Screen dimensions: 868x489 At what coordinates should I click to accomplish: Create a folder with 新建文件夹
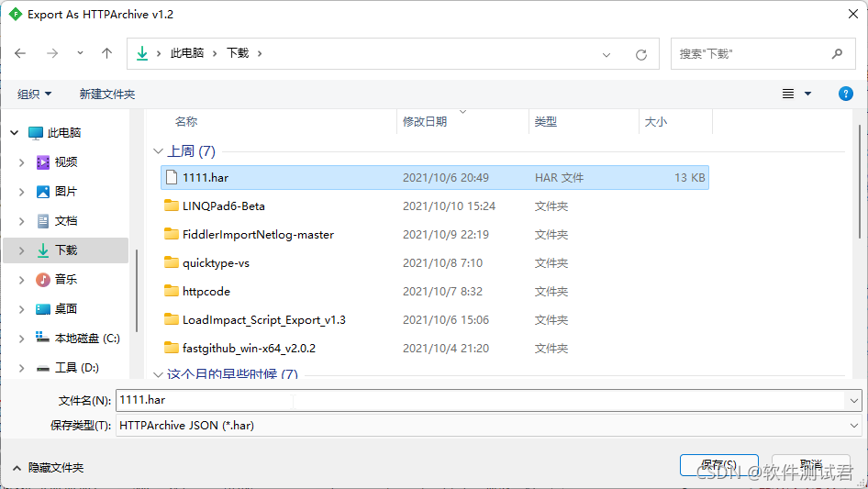(107, 94)
